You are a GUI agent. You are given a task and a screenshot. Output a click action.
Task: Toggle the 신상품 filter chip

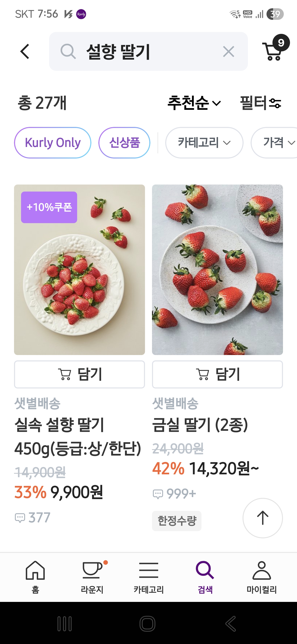[x=124, y=143]
